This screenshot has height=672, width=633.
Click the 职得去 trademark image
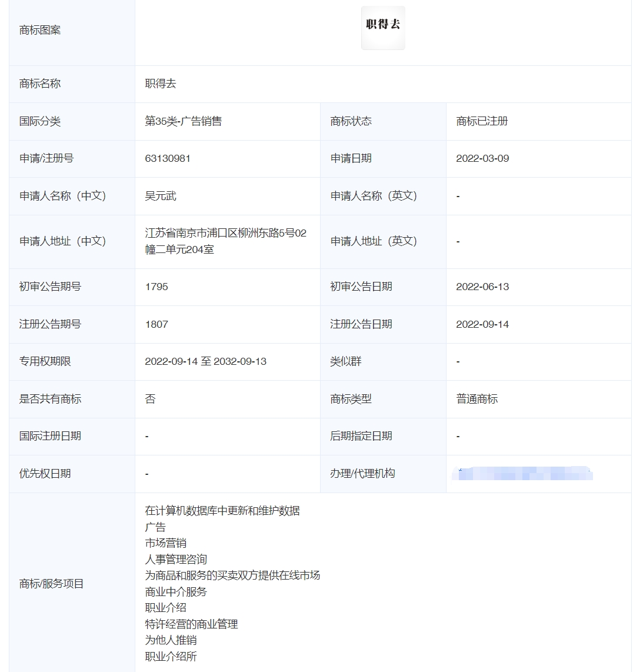(x=383, y=26)
